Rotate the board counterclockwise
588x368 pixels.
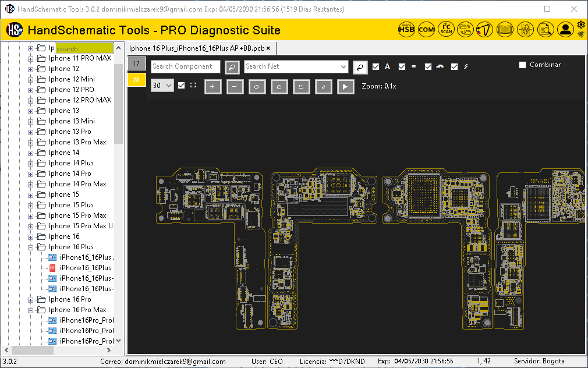(279, 87)
